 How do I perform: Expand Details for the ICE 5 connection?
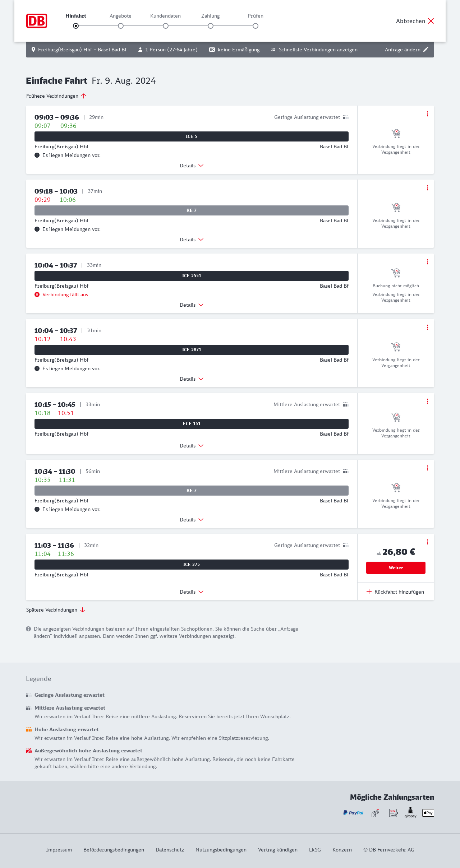(192, 166)
